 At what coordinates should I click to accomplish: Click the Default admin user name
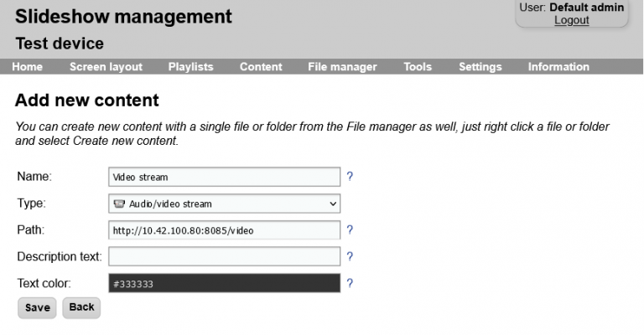pos(586,8)
